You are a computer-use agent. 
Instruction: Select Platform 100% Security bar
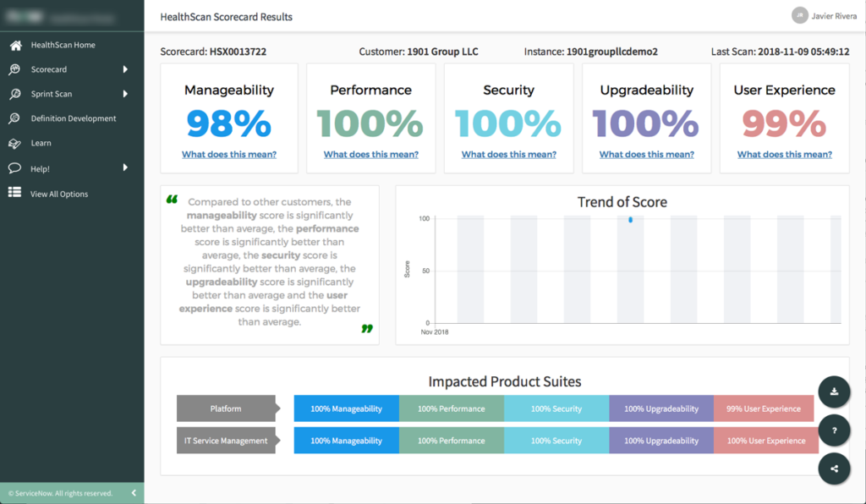tap(556, 408)
